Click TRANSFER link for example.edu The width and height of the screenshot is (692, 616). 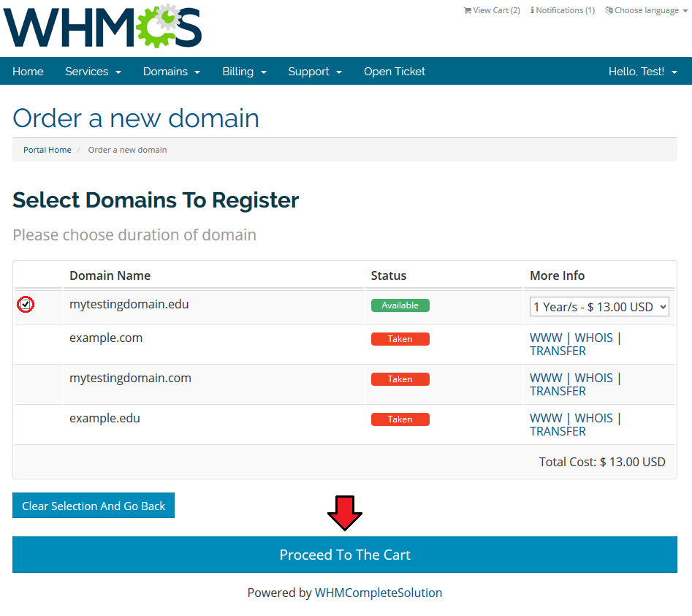coord(558,432)
